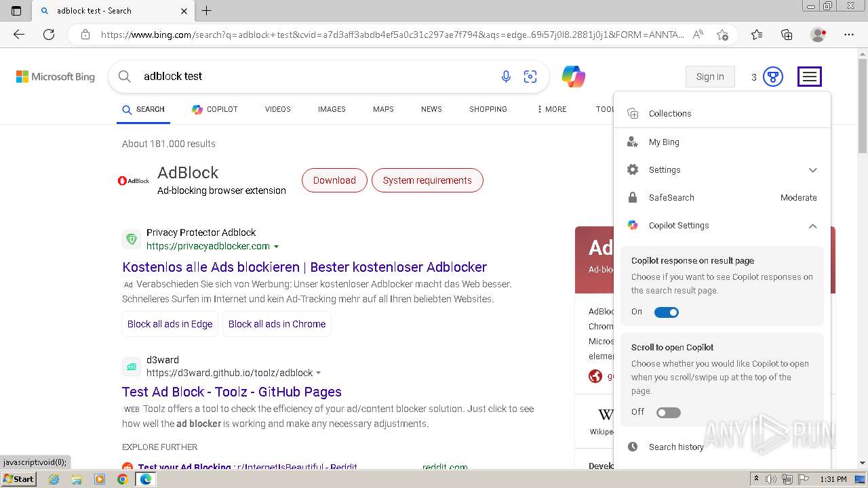Click the volume icon in system tray
Screen dimensions: 868x488
(x=771, y=479)
